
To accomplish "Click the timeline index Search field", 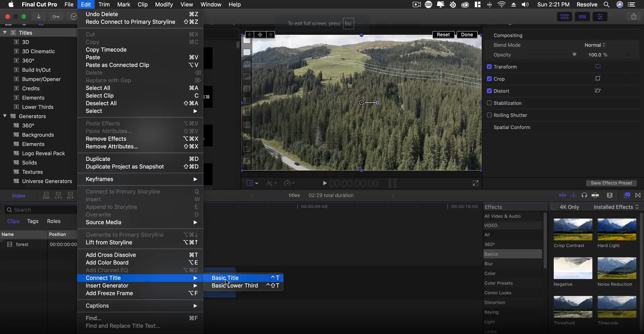I will (41, 210).
